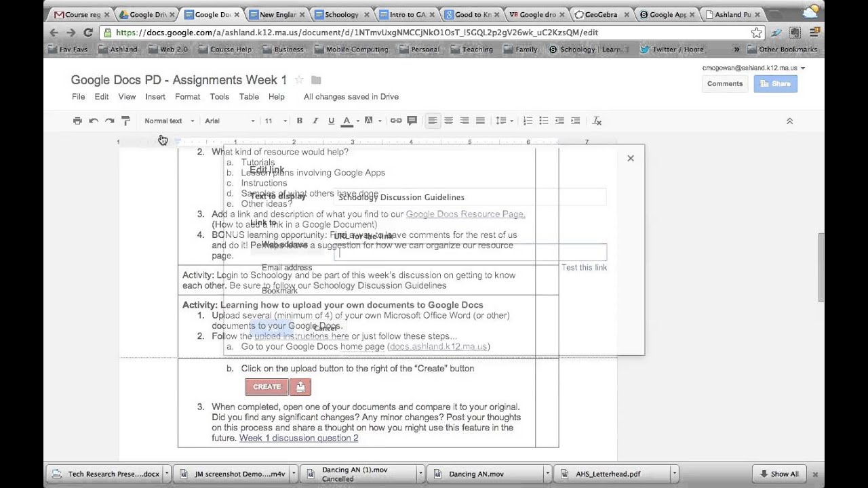Click Test this link
The width and height of the screenshot is (868, 488).
click(584, 268)
